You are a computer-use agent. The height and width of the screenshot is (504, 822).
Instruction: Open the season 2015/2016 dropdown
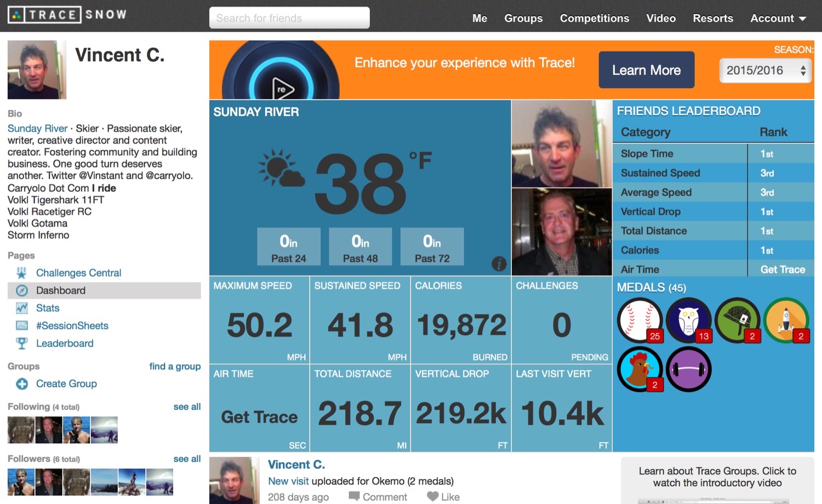[x=765, y=71]
